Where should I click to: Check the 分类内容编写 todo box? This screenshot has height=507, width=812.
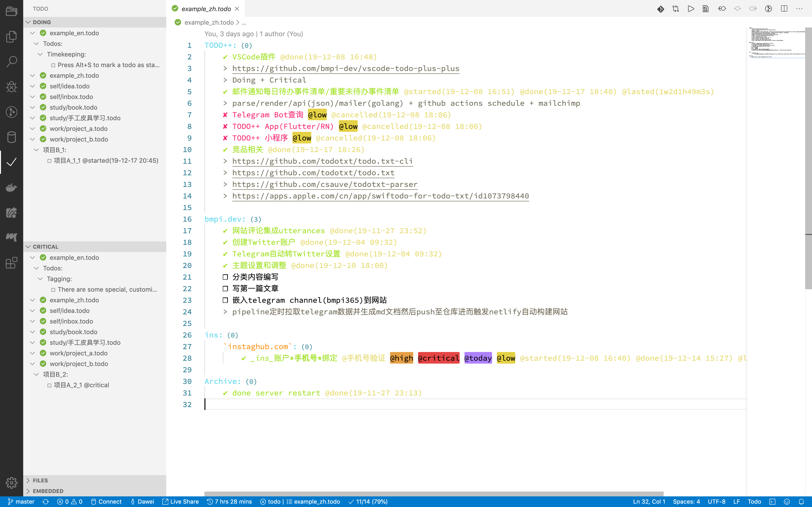tap(225, 277)
